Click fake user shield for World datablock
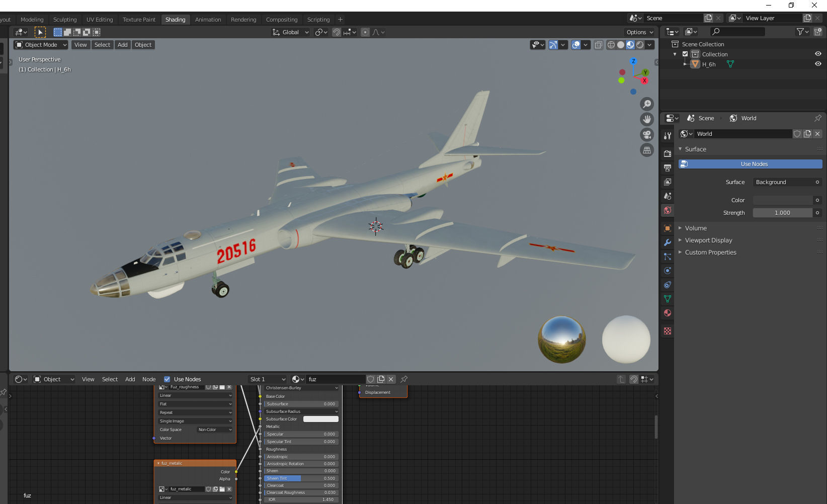The width and height of the screenshot is (827, 504). (797, 134)
